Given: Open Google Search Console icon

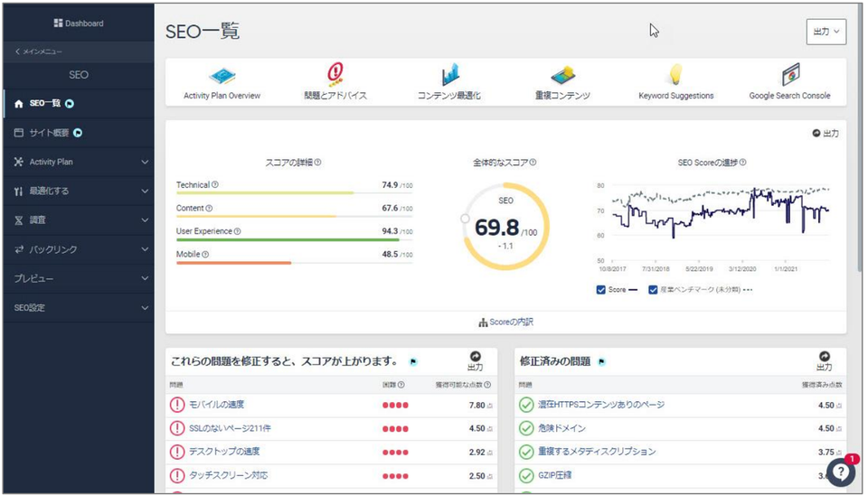Looking at the screenshot, I should click(x=790, y=75).
